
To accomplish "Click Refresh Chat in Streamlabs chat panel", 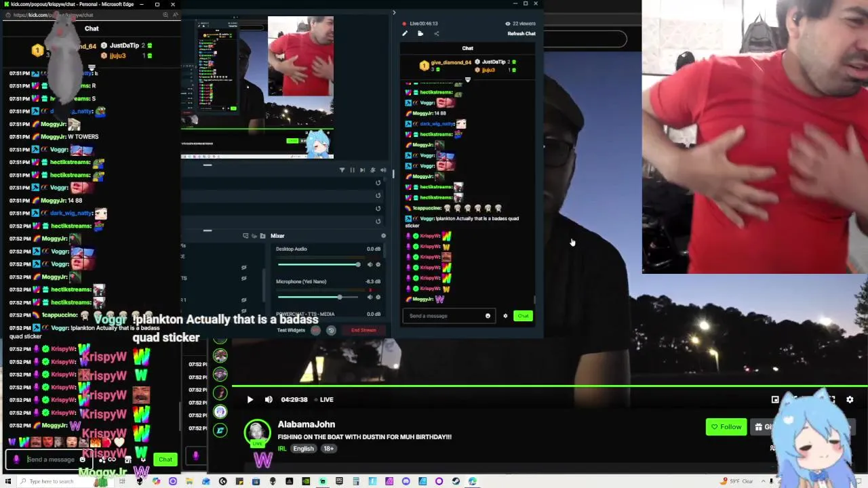I will pos(521,33).
